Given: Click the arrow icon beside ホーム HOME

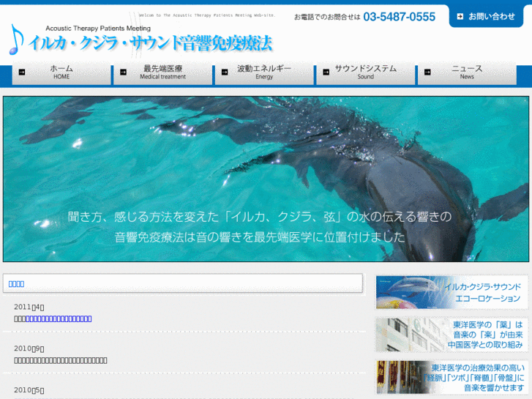Looking at the screenshot, I should click(22, 72).
